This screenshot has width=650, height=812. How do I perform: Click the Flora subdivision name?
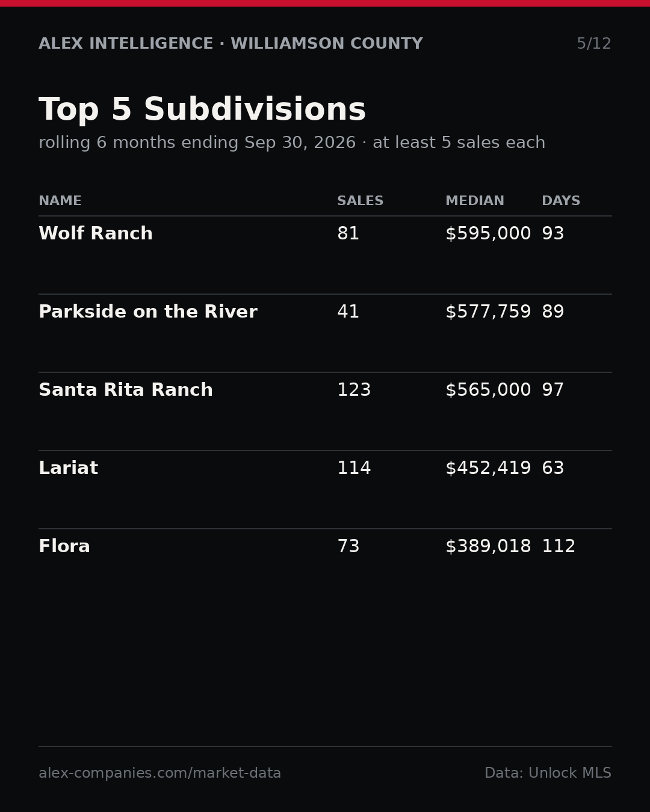click(x=64, y=547)
